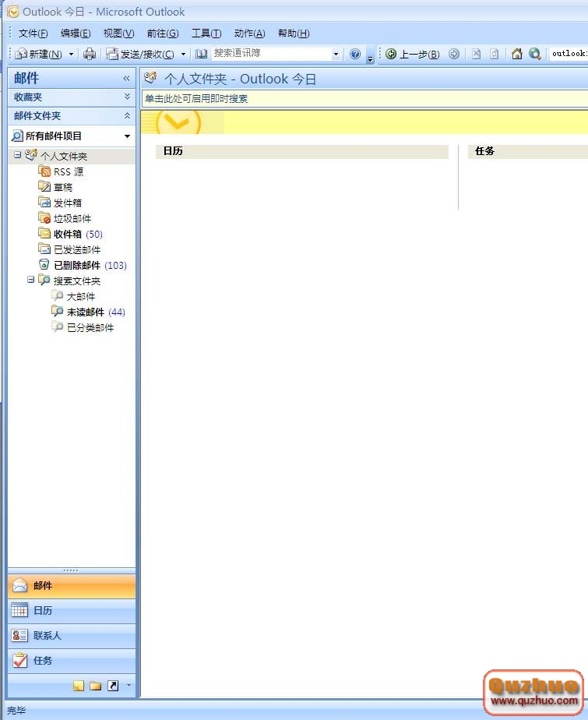588x720 pixels.
Task: Click the Folder List icon at navigation bottom
Action: tap(96, 686)
